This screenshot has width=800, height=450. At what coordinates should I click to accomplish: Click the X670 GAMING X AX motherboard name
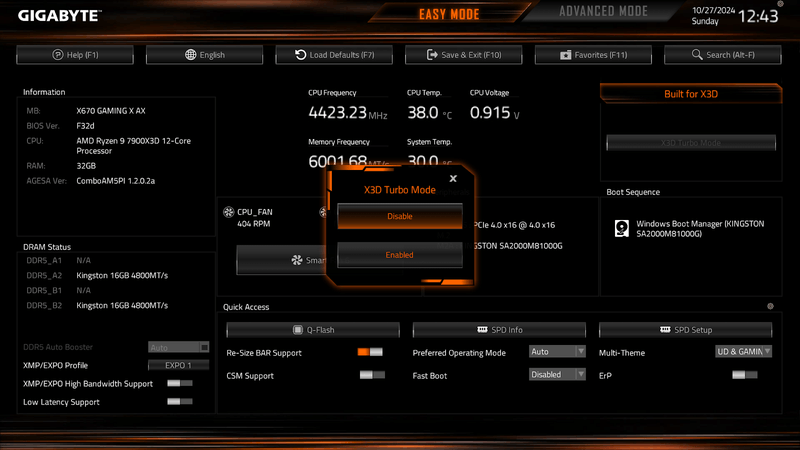[x=111, y=111]
